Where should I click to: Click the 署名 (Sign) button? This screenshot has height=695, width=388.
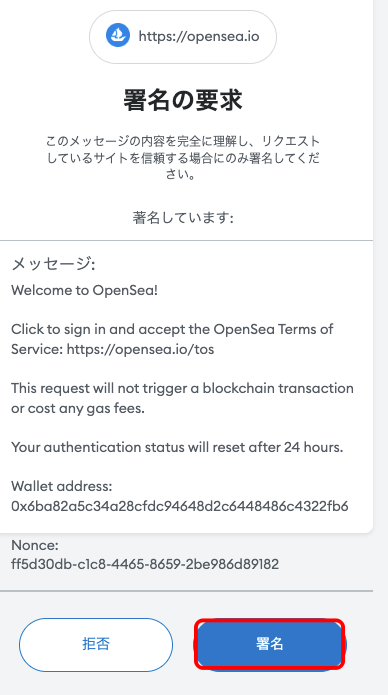point(270,644)
